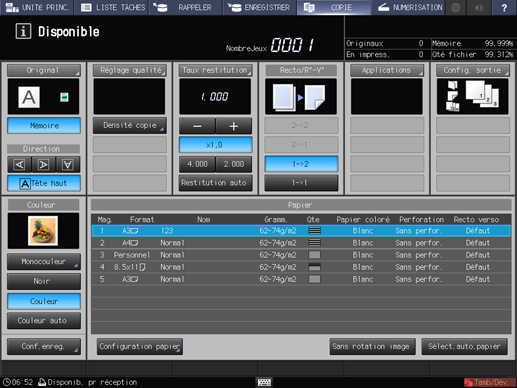Expand Config. sortie settings
The height and width of the screenshot is (388, 517).
coord(473,70)
